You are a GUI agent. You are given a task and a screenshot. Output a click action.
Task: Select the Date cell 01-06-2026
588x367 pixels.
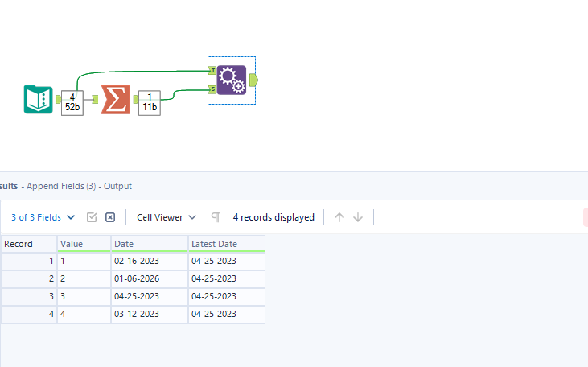150,278
